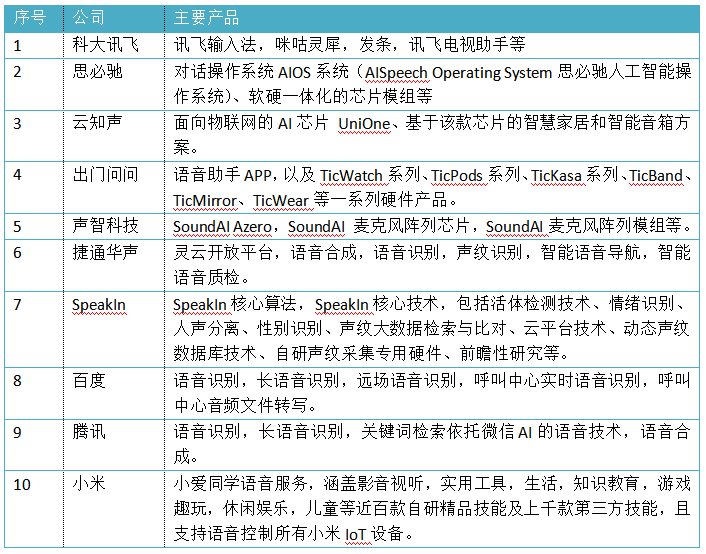Click the text 智能语音导航
The height and width of the screenshot is (554, 706).
[x=590, y=252]
